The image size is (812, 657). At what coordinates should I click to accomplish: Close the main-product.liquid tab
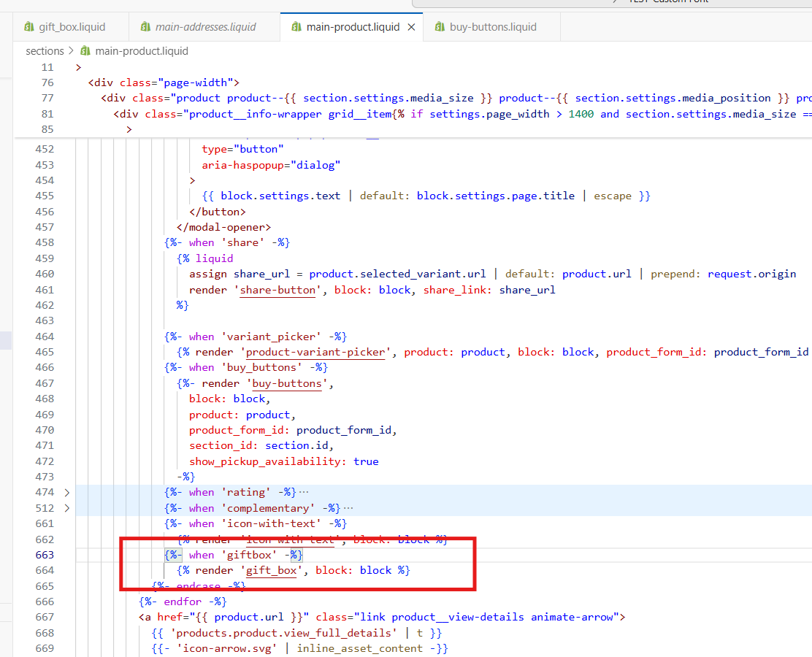(x=411, y=27)
